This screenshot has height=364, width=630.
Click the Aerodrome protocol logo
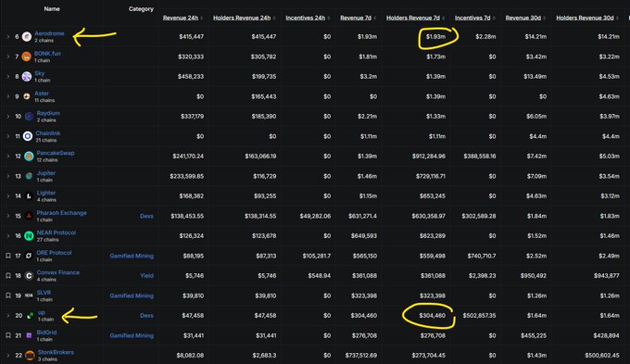coord(27,36)
